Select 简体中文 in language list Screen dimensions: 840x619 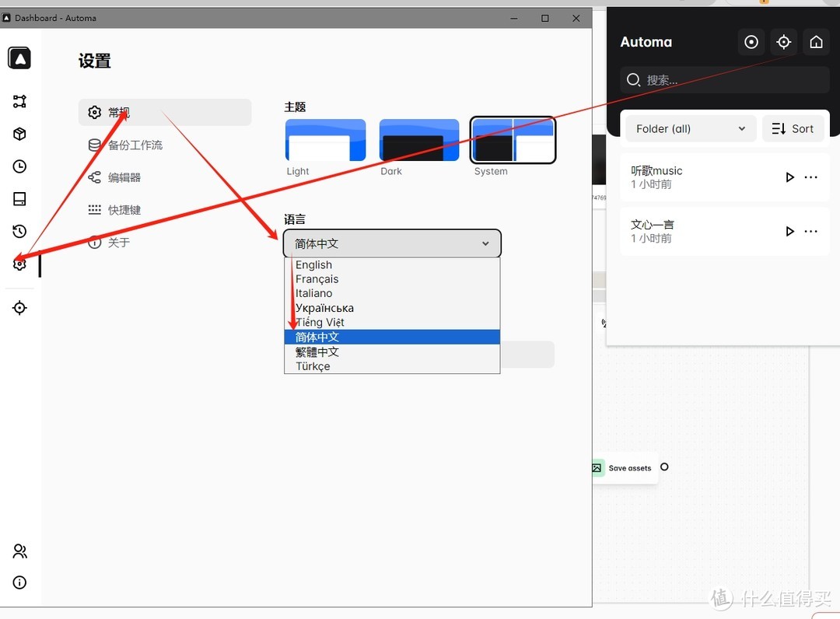click(392, 337)
